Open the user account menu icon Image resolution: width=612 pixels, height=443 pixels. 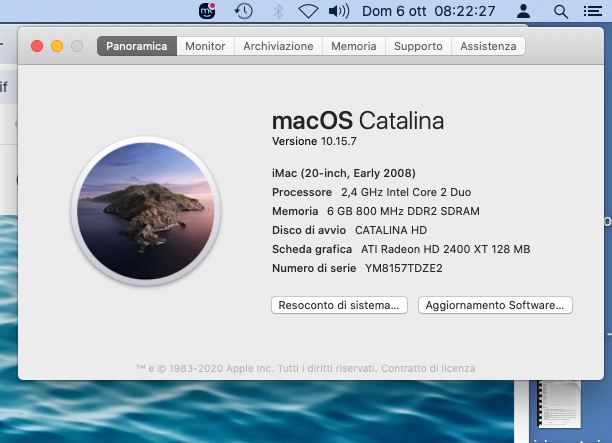(x=522, y=11)
